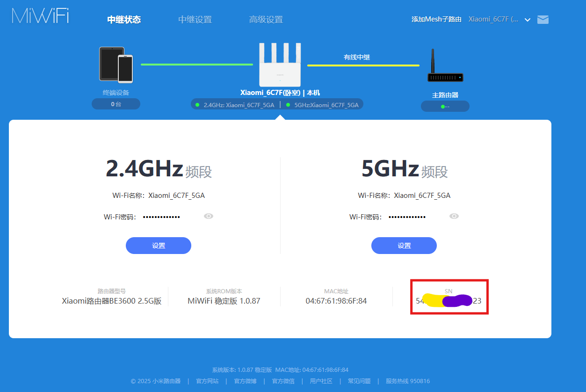Click the 0台 device count badge
586x392 pixels.
pos(116,104)
